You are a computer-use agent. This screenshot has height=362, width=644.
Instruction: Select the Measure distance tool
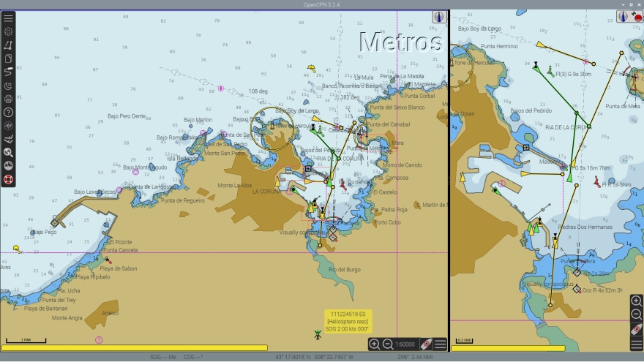tap(8, 45)
